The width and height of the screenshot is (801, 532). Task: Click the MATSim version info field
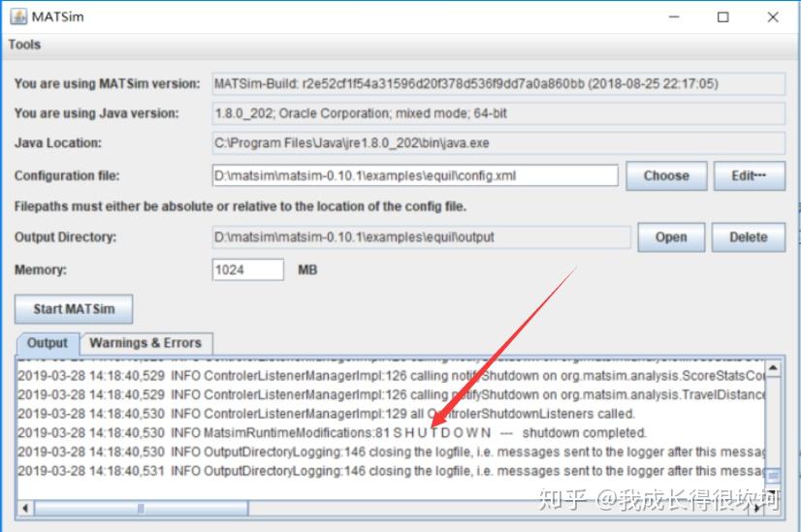click(x=498, y=83)
